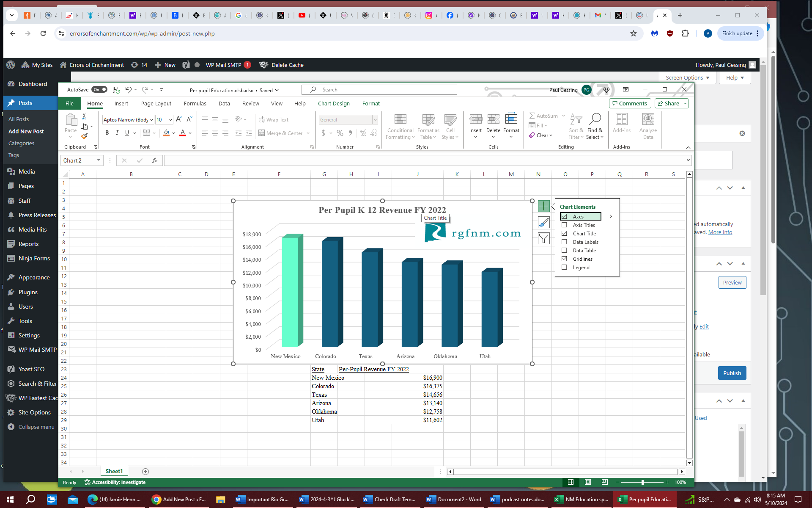Open Analyze Data tool
Image resolution: width=812 pixels, height=508 pixels.
coord(648,126)
